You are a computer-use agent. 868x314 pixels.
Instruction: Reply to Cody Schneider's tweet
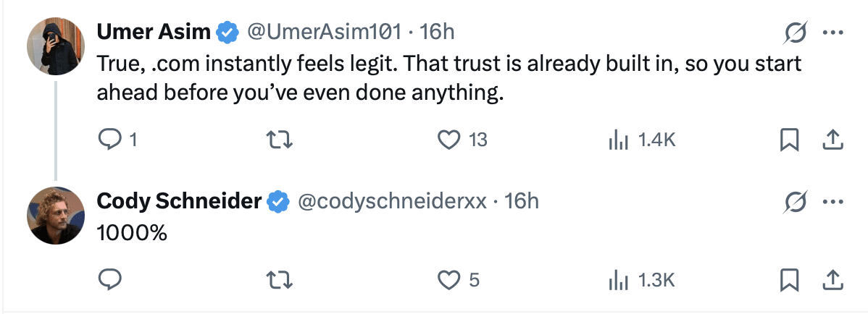pyautogui.click(x=109, y=279)
